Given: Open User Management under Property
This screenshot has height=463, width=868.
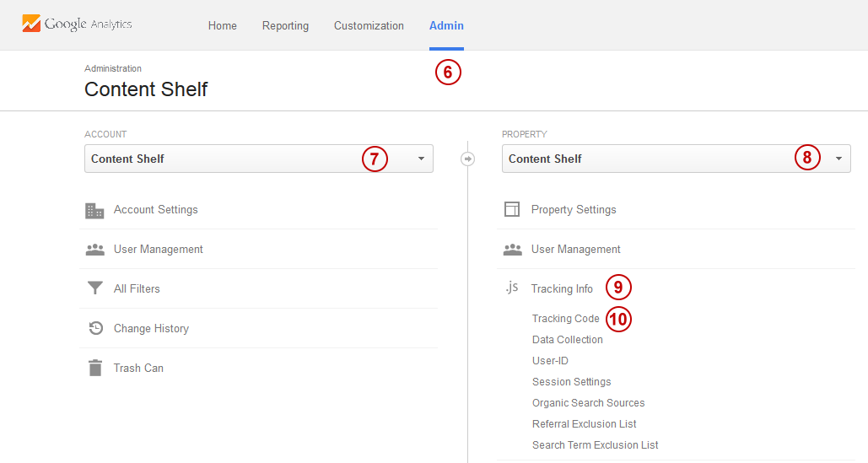Looking at the screenshot, I should (575, 250).
